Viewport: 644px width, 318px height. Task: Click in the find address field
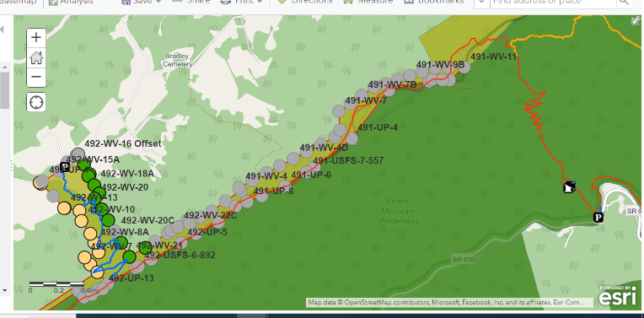click(x=553, y=2)
